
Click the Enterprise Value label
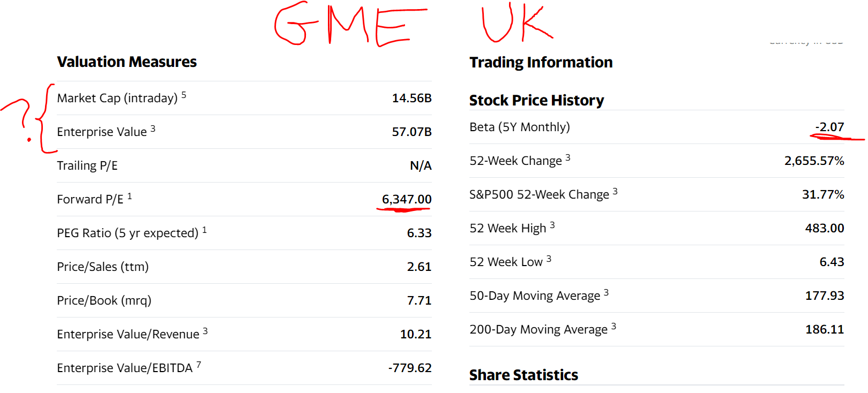point(102,132)
